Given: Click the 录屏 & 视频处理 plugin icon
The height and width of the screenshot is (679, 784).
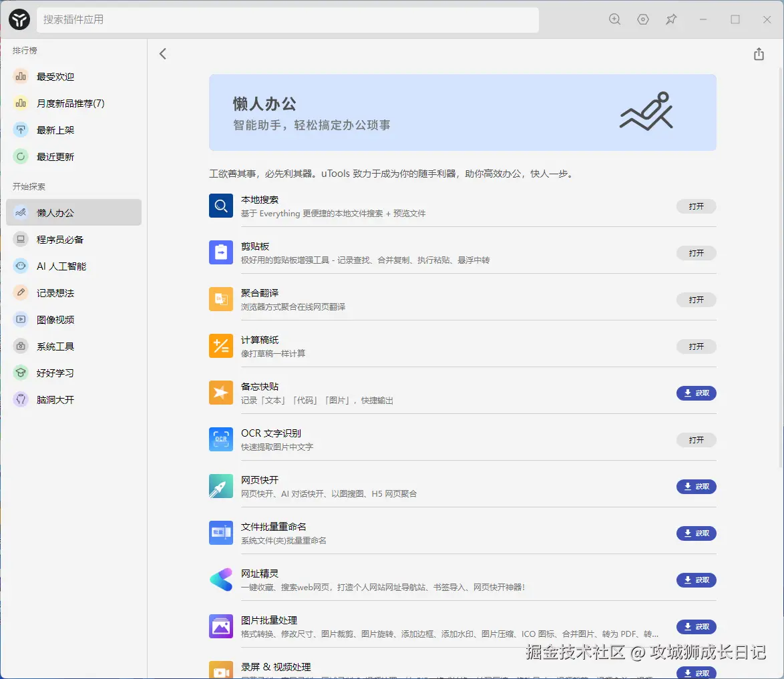Looking at the screenshot, I should [x=221, y=670].
